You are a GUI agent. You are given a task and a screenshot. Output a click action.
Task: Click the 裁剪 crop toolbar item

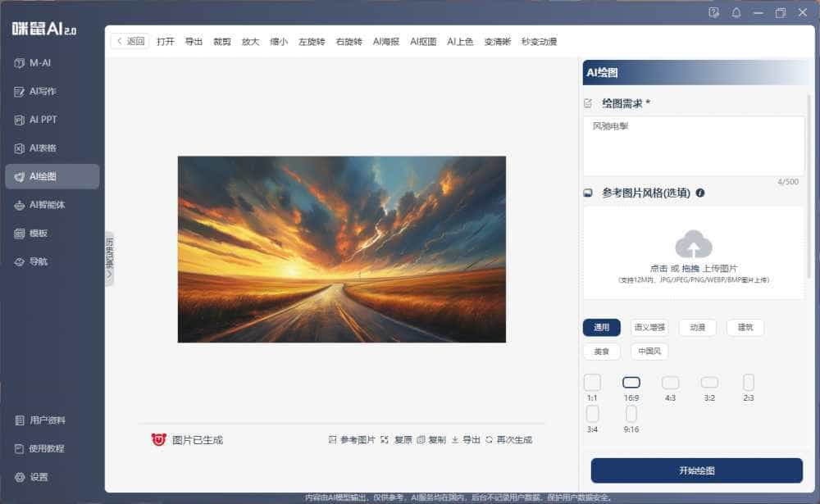[221, 41]
